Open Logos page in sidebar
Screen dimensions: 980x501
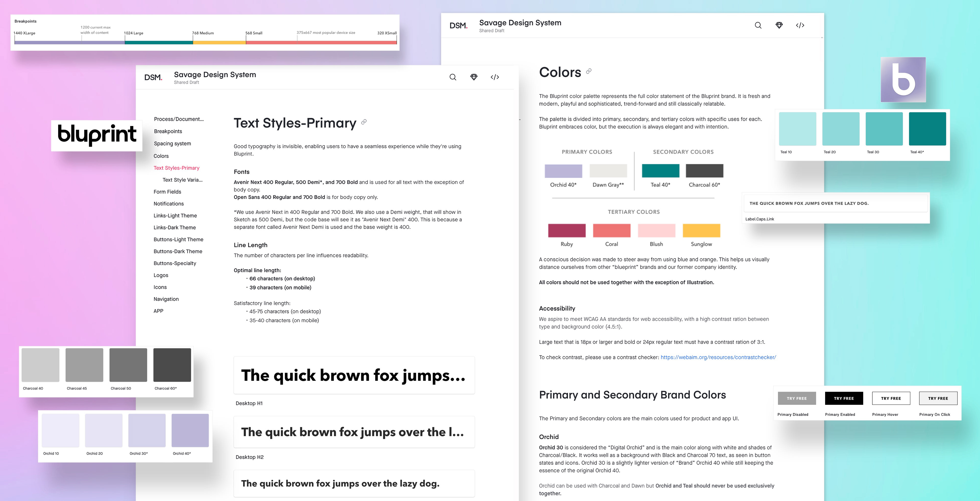[161, 275]
